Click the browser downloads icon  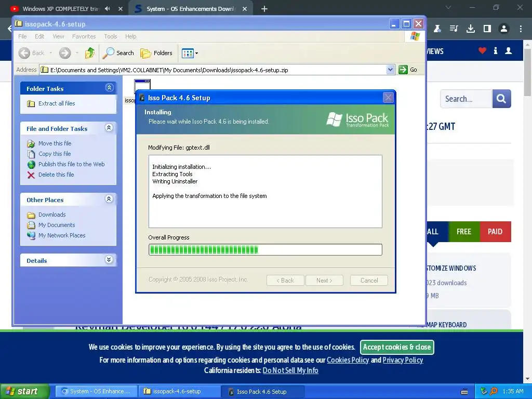point(471,29)
